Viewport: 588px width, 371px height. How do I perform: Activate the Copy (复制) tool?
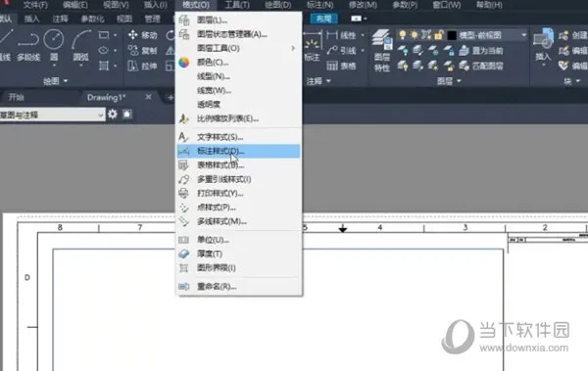click(142, 50)
